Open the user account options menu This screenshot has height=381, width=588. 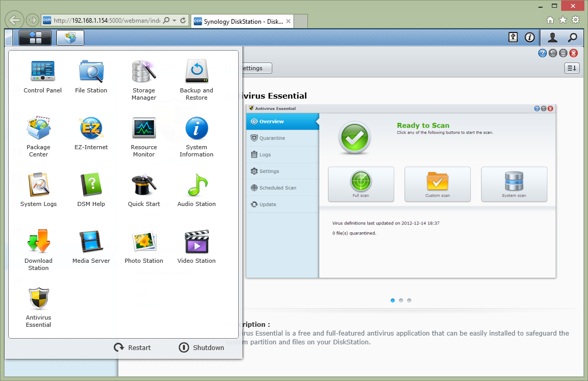(x=552, y=37)
